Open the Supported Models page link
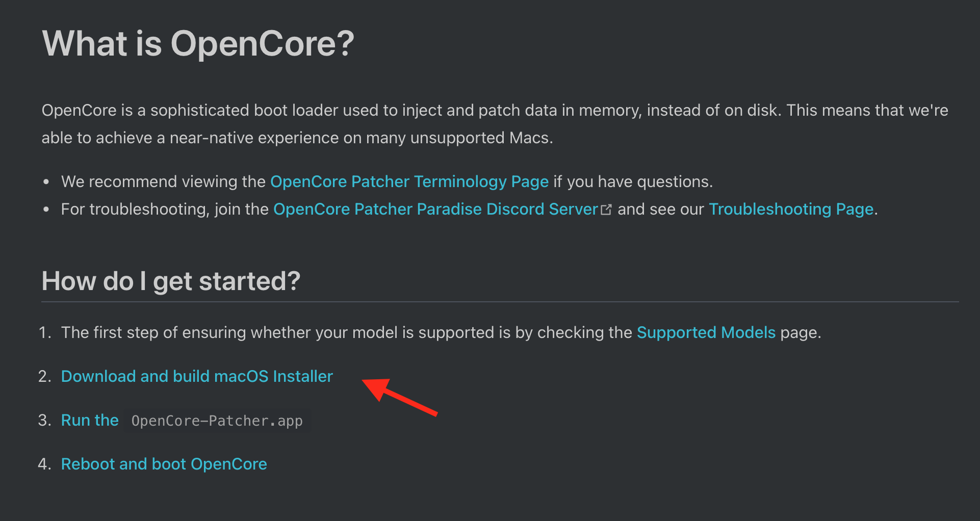 [706, 333]
